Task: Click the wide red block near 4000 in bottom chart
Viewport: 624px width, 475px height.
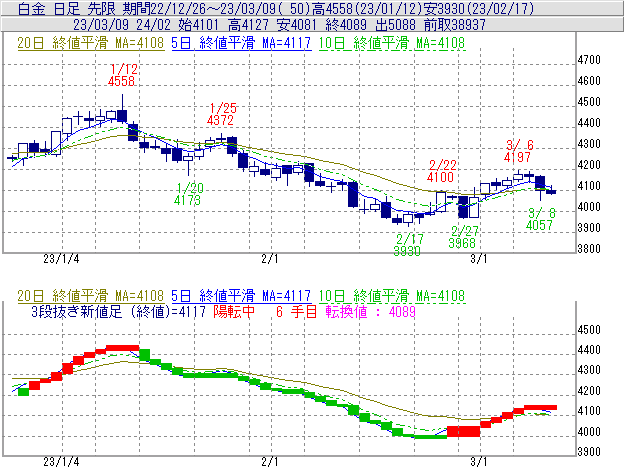Action: [464, 432]
